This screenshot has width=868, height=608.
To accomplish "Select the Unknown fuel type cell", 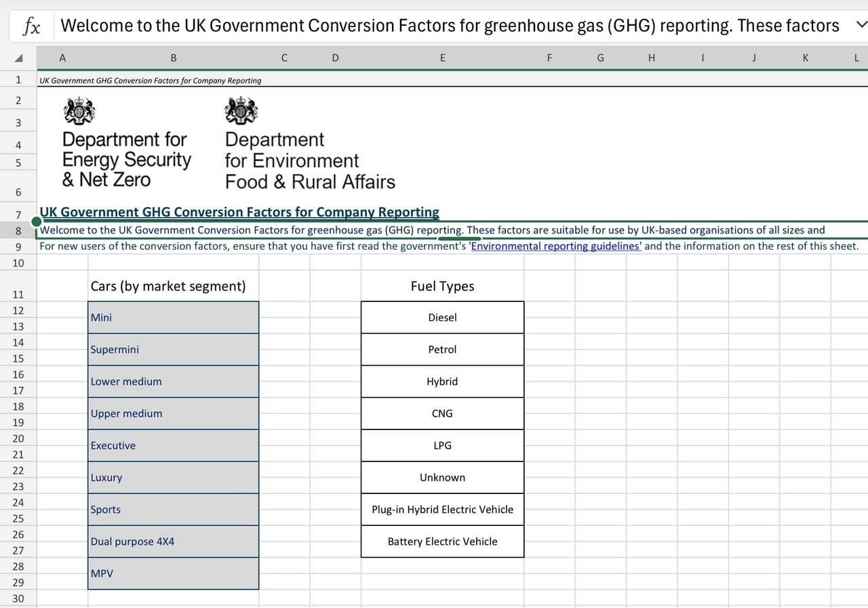I will click(443, 477).
